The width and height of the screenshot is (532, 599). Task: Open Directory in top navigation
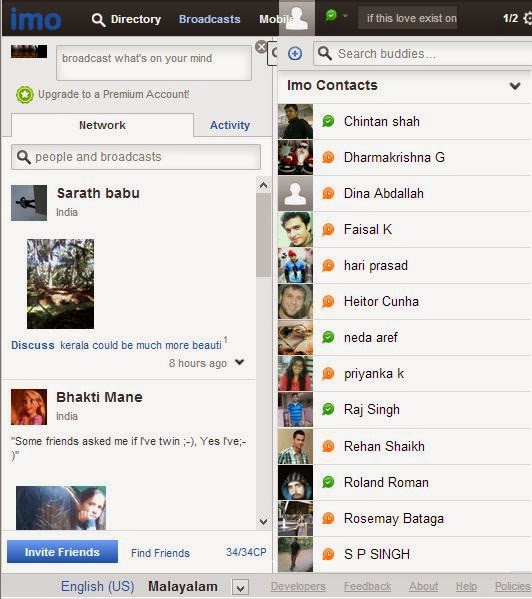pos(136,19)
